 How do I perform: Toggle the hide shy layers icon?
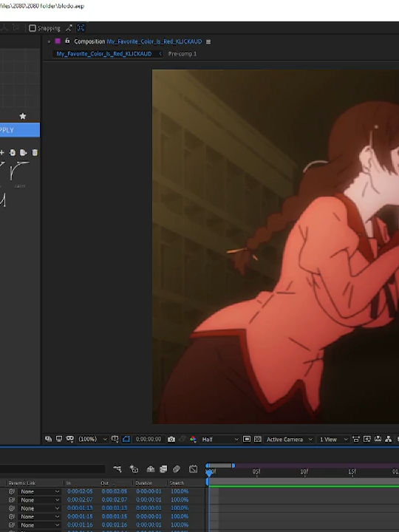151,469
